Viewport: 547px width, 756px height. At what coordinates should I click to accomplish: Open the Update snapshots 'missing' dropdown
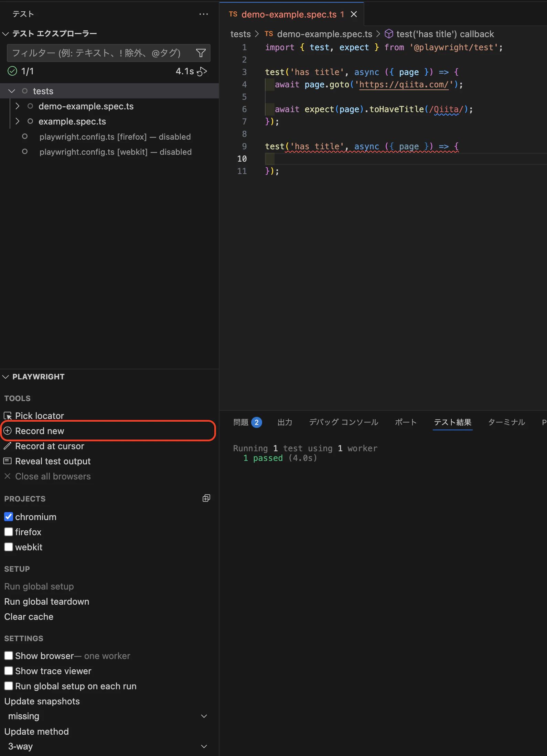click(x=108, y=716)
